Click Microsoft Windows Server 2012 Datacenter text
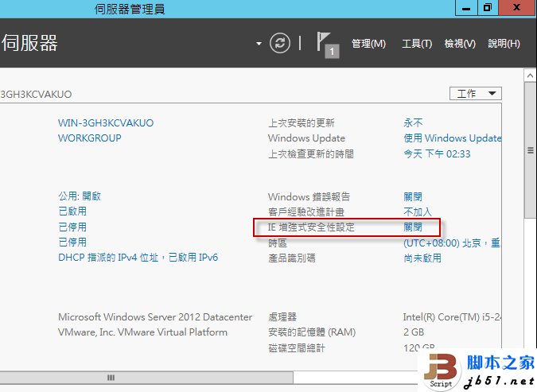 155,317
